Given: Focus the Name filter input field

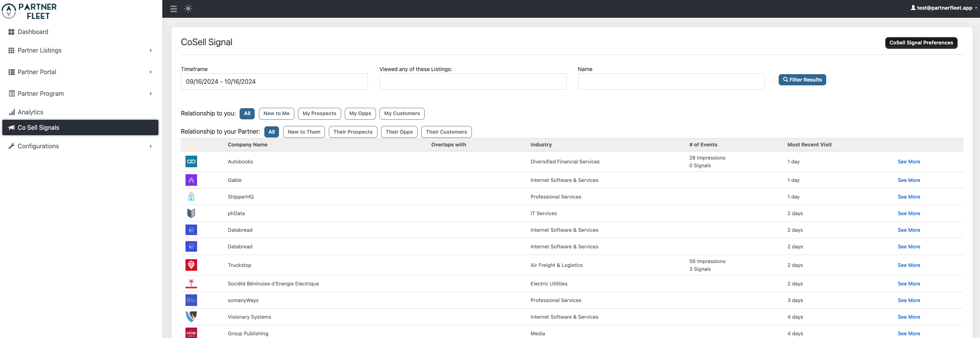Looking at the screenshot, I should 671,82.
